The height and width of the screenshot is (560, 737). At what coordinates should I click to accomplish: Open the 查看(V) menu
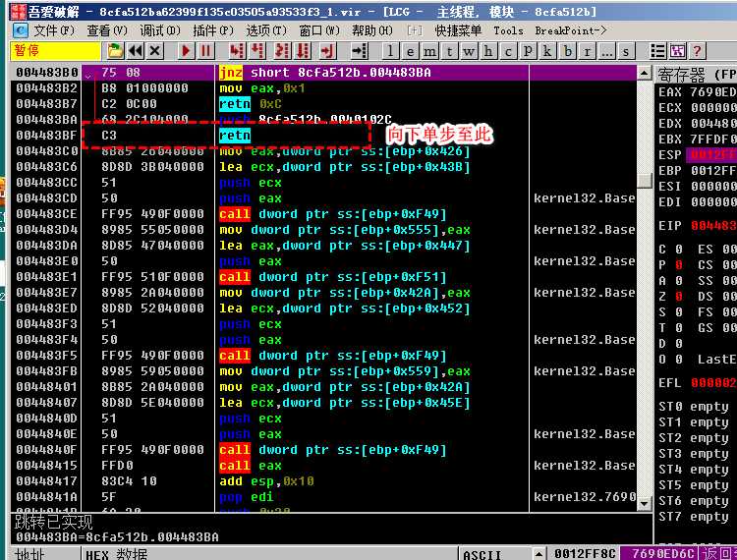pyautogui.click(x=107, y=30)
